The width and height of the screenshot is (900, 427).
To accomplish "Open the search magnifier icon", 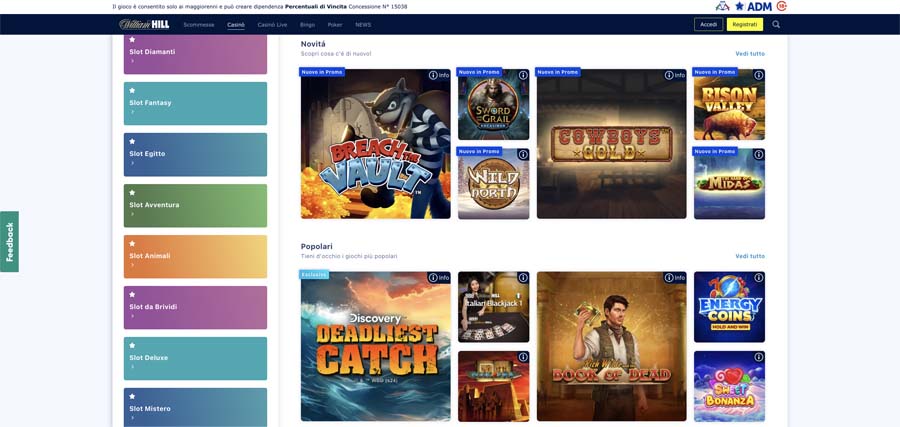I will tap(776, 25).
